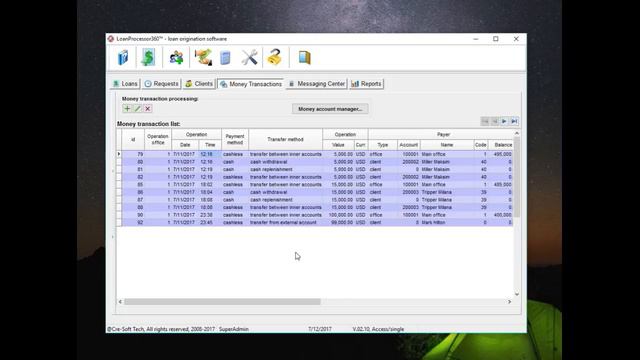640x360 pixels.
Task: Click the highlighted 12:18 time cell in row 79
Action: (210, 154)
